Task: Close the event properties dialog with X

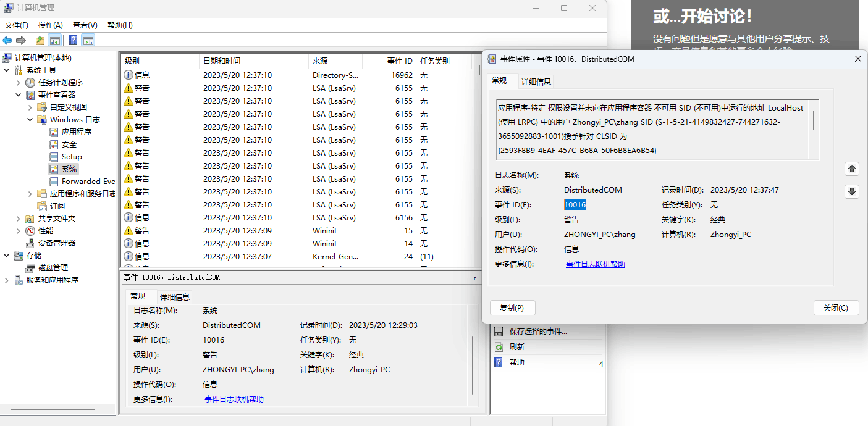Action: tap(857, 59)
